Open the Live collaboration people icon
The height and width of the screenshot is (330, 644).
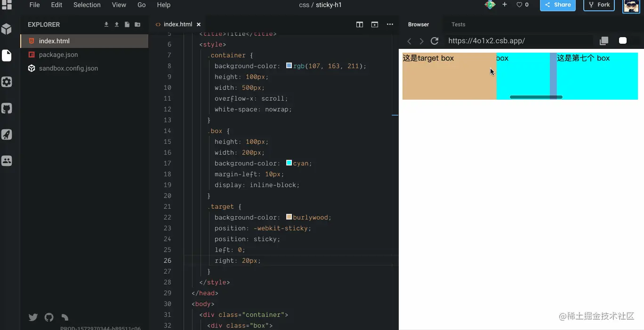(7, 161)
